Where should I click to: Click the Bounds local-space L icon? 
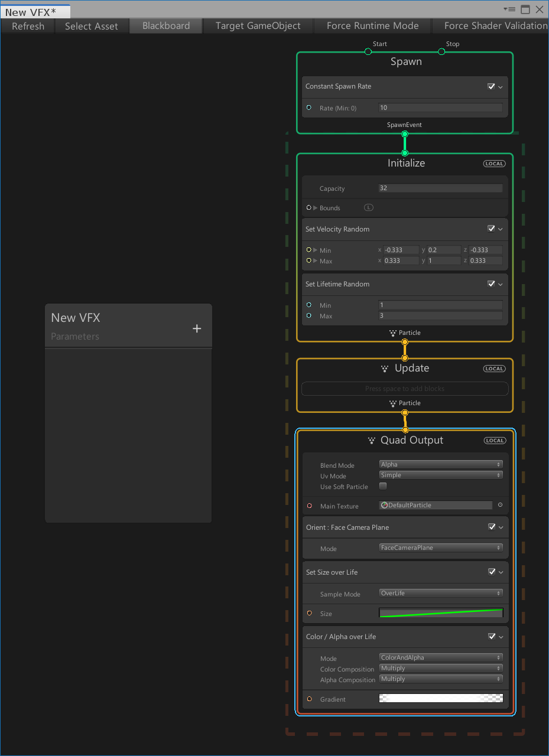point(369,208)
